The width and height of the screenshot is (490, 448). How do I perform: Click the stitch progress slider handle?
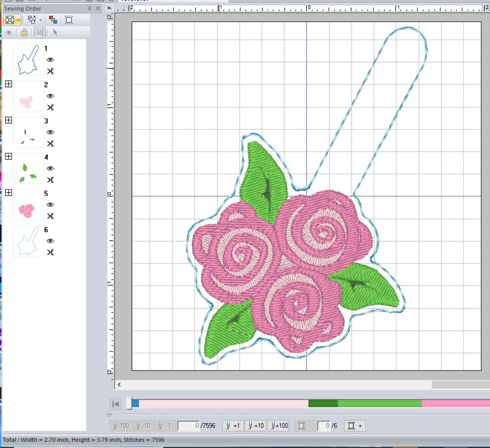[130, 403]
